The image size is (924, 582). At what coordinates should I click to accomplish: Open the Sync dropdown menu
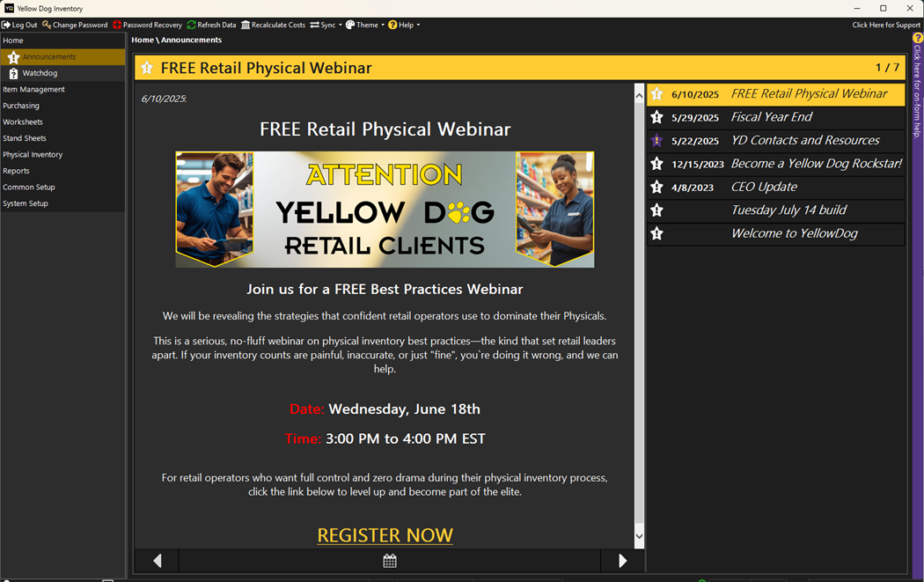326,25
